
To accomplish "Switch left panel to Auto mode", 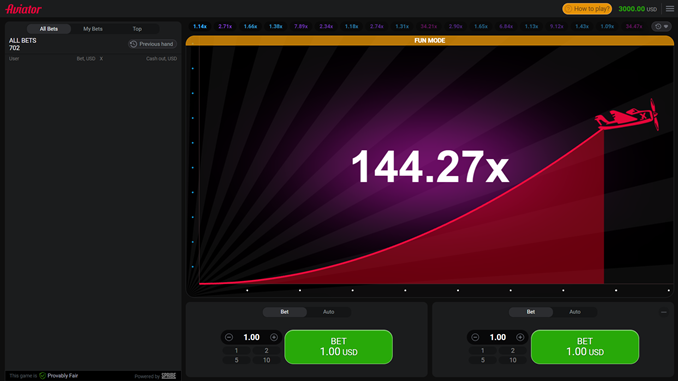I will tap(329, 312).
